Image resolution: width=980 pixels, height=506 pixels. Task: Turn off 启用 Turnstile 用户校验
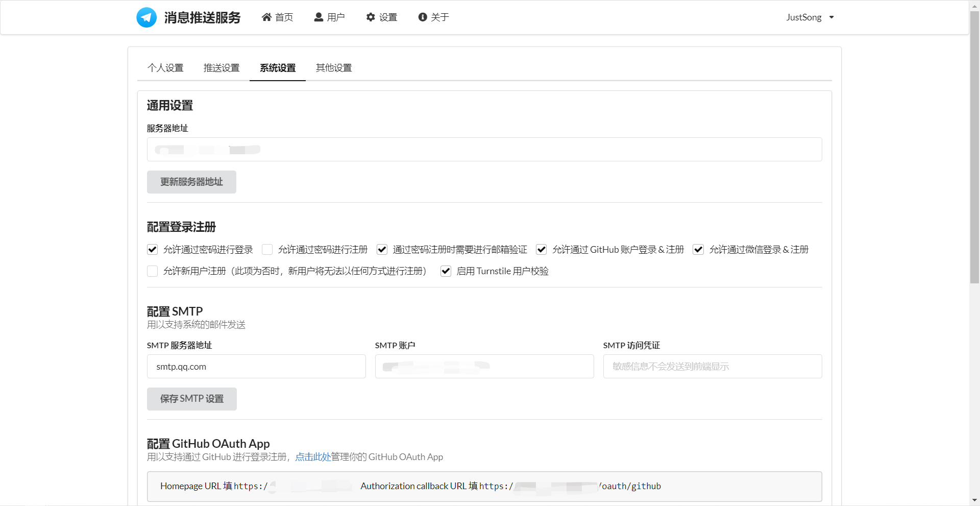click(445, 271)
